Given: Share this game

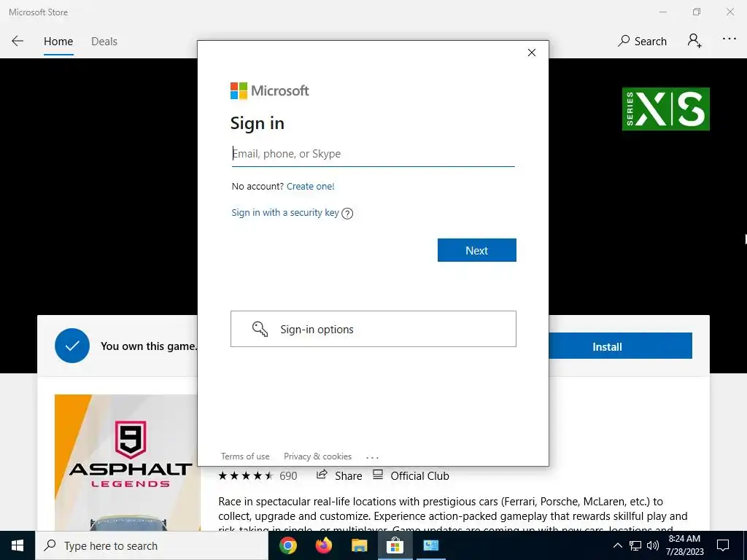Looking at the screenshot, I should click(338, 475).
